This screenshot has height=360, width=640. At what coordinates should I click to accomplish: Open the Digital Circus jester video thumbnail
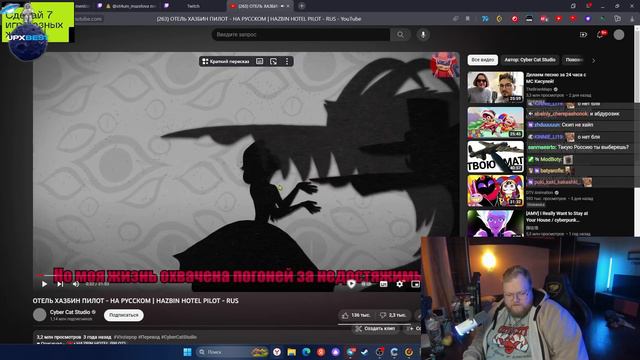click(x=496, y=191)
